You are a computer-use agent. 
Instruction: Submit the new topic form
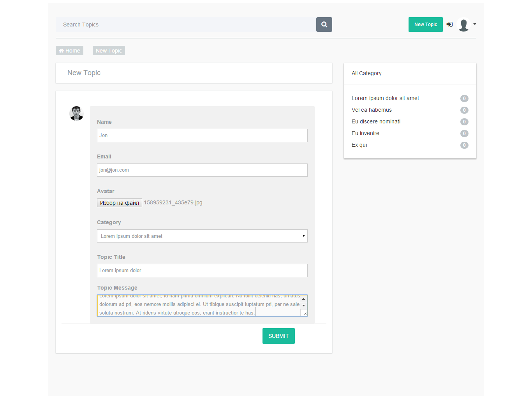278,336
